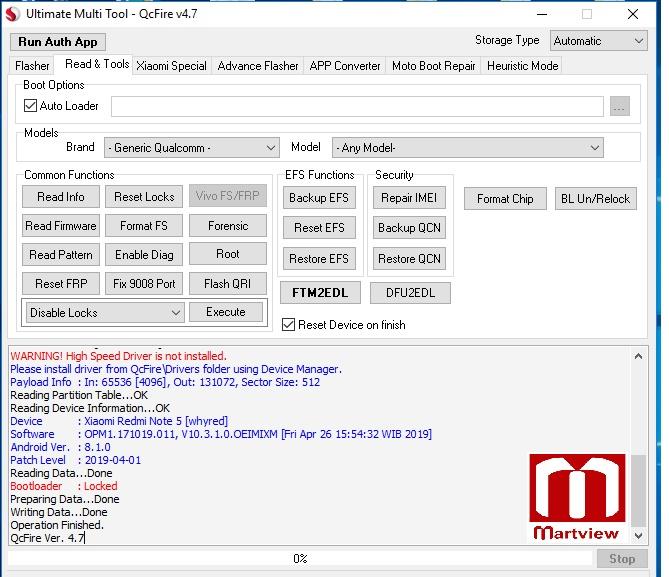Select the Moto Boot Repair tab
The image size is (669, 577).
433,66
